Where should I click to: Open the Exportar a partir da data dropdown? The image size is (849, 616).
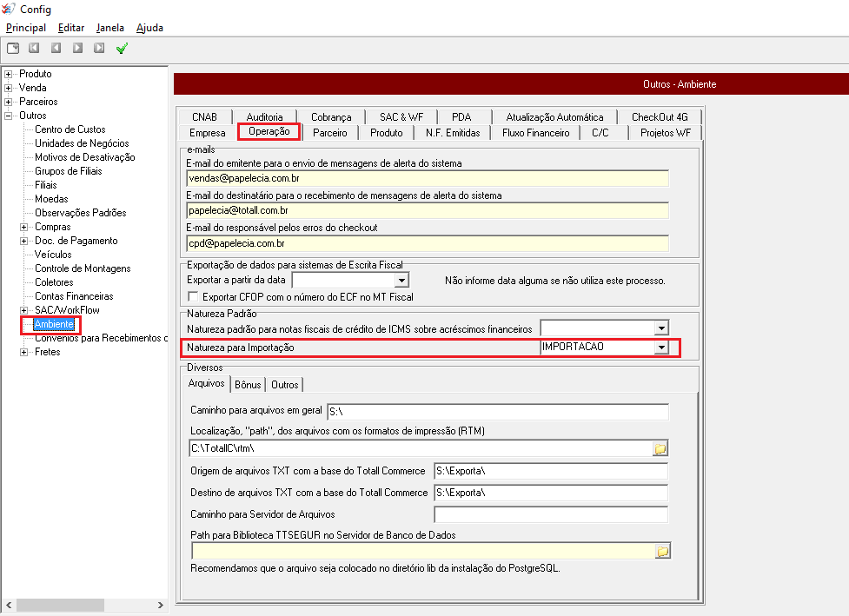[401, 280]
